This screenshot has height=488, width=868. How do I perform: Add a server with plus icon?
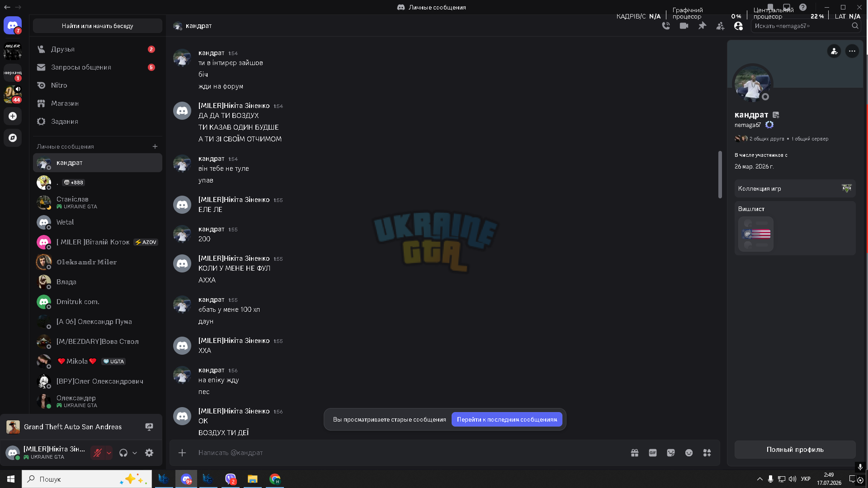pyautogui.click(x=13, y=116)
